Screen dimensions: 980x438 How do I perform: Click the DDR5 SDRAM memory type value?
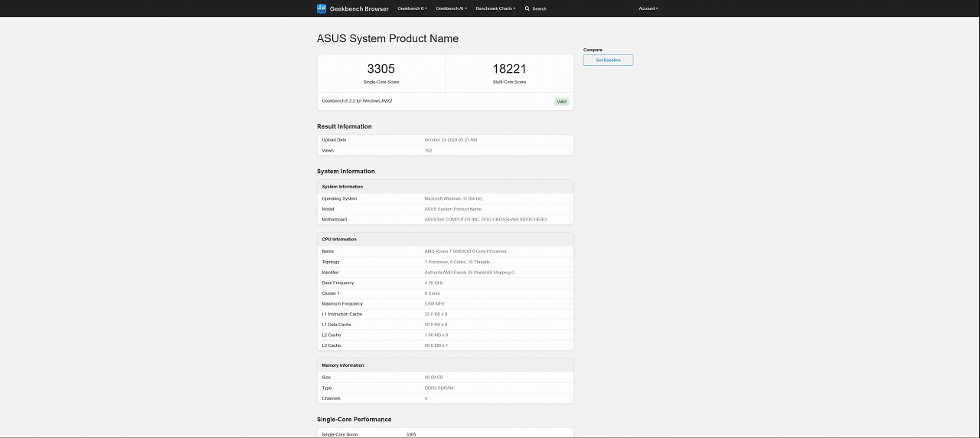click(439, 388)
